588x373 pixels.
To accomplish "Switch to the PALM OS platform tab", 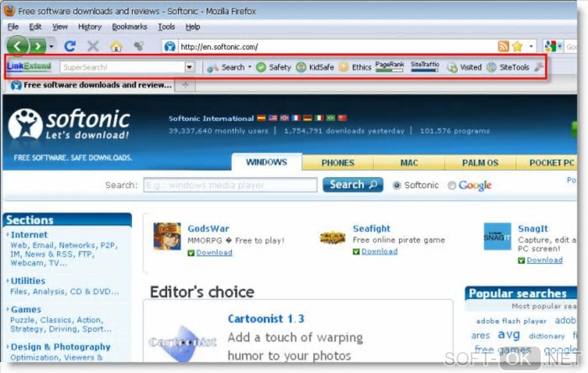I will (x=480, y=163).
